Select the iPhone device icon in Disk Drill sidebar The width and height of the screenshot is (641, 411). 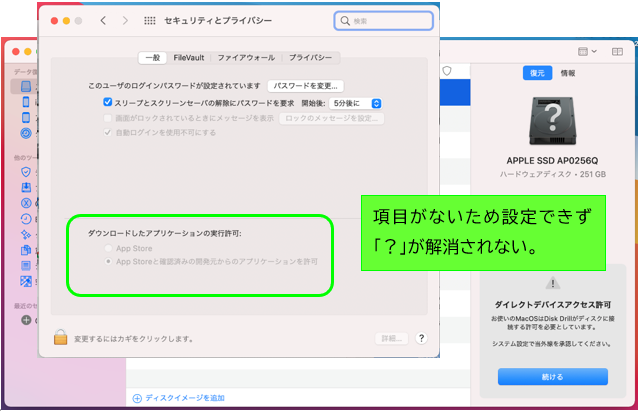pos(26,102)
